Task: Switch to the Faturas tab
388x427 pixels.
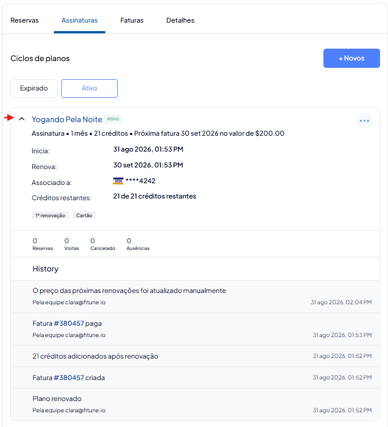Action: pos(132,20)
